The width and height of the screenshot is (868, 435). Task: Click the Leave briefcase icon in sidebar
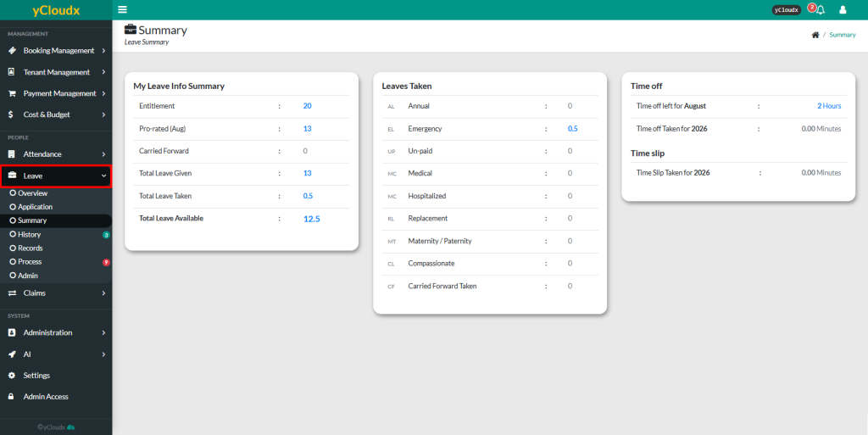(12, 176)
